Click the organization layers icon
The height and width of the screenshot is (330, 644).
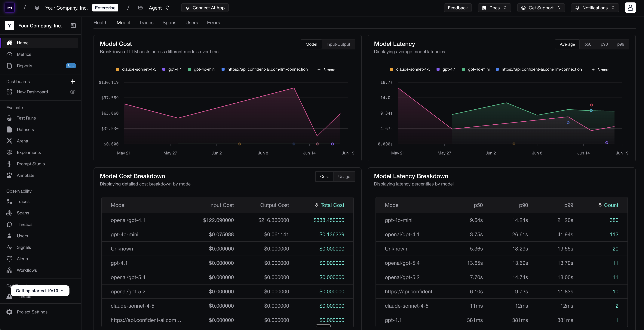[x=37, y=8]
